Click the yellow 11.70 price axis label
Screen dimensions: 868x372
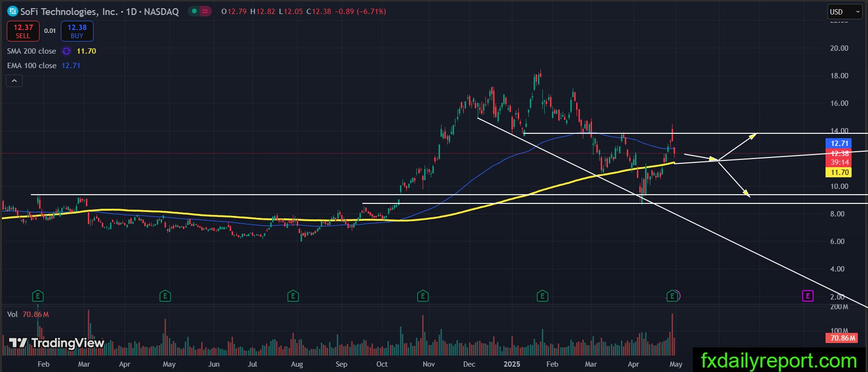point(840,172)
